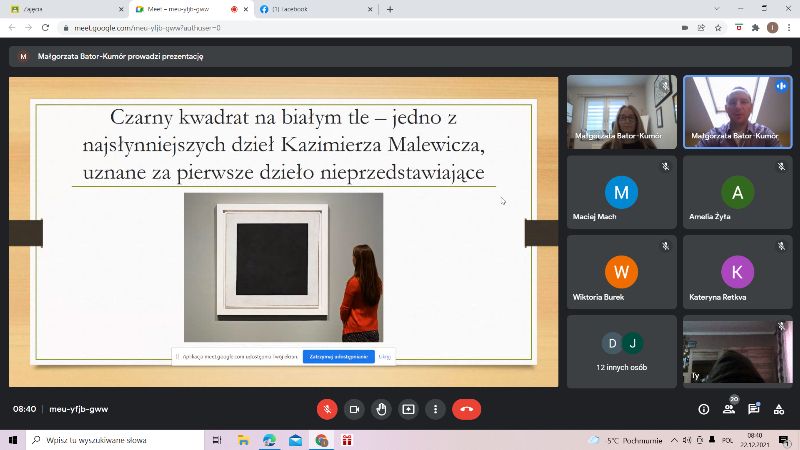
Task: Go forward in browser history
Action: pyautogui.click(x=29, y=28)
